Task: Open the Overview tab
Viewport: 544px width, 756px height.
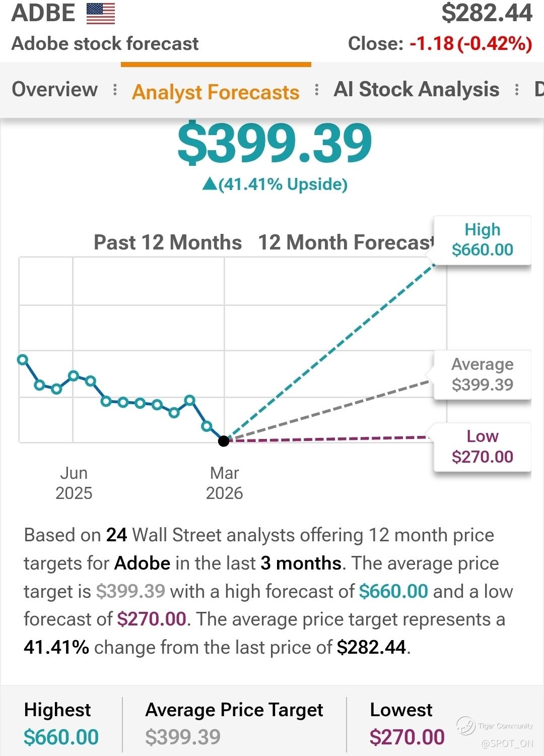Action: point(54,90)
